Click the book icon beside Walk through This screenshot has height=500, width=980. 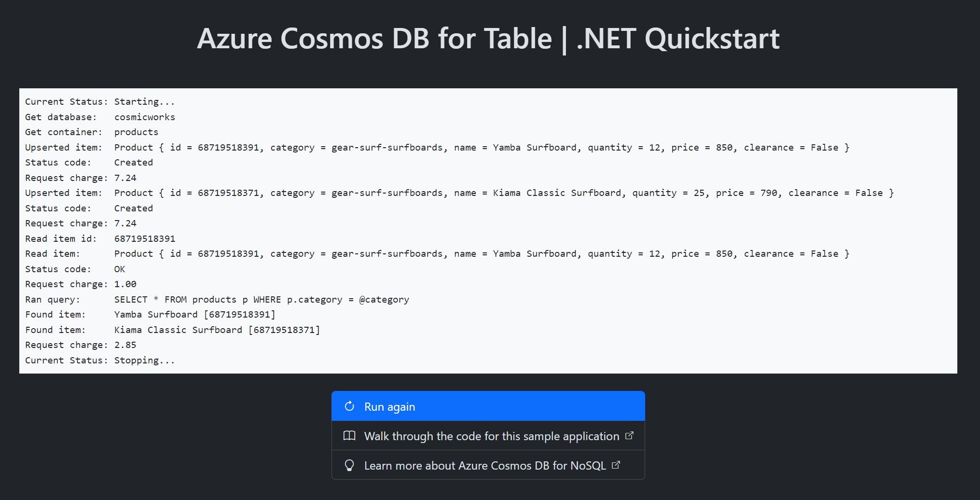click(x=349, y=436)
